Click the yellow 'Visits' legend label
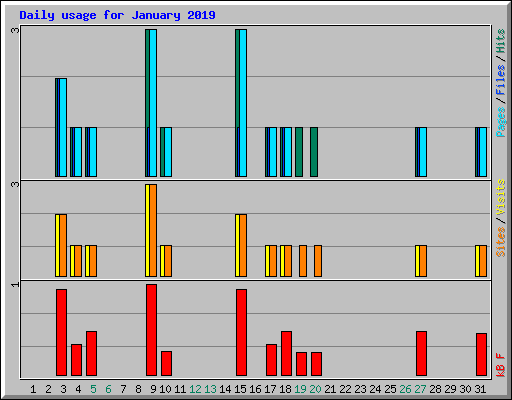 click(501, 197)
